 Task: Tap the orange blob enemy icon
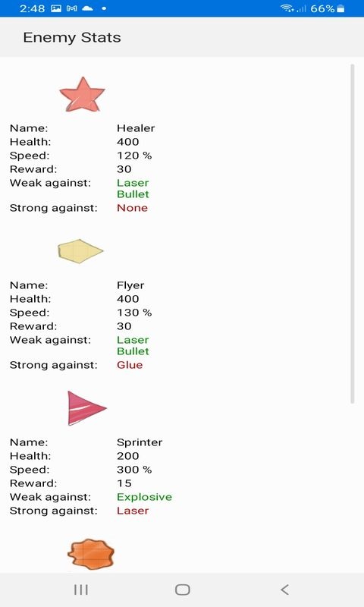coord(91,554)
